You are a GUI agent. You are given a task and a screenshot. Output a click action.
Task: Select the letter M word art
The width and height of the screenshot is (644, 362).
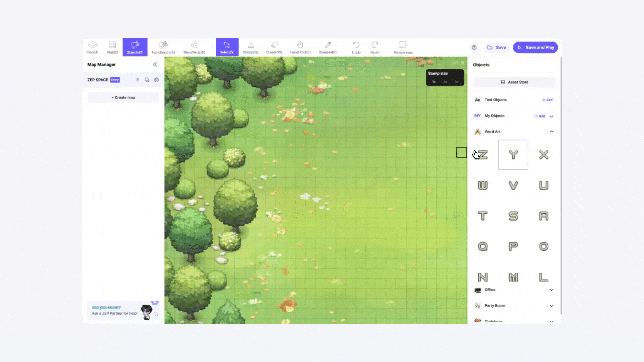[x=513, y=277]
